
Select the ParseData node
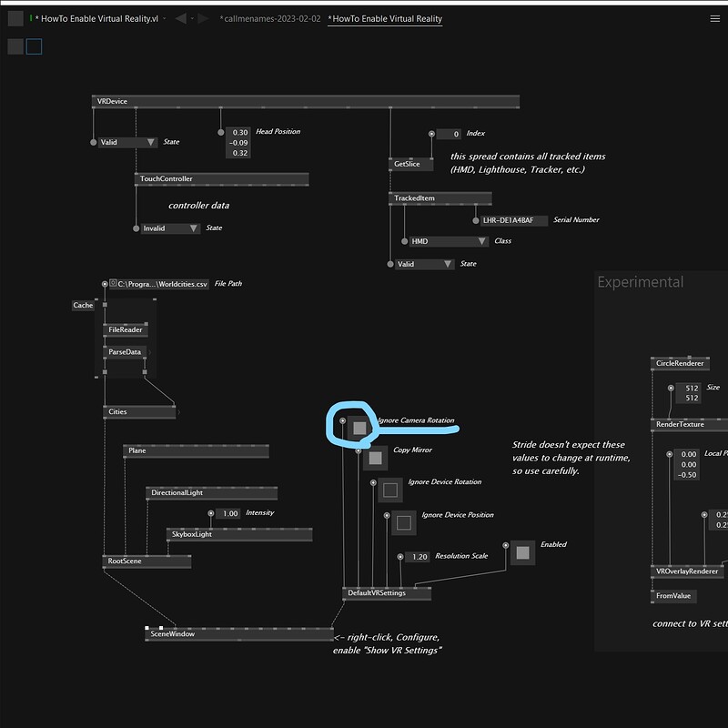click(x=125, y=352)
